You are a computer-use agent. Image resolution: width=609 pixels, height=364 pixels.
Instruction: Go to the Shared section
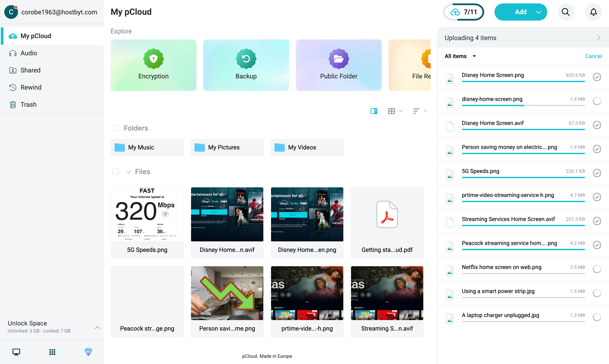[30, 70]
